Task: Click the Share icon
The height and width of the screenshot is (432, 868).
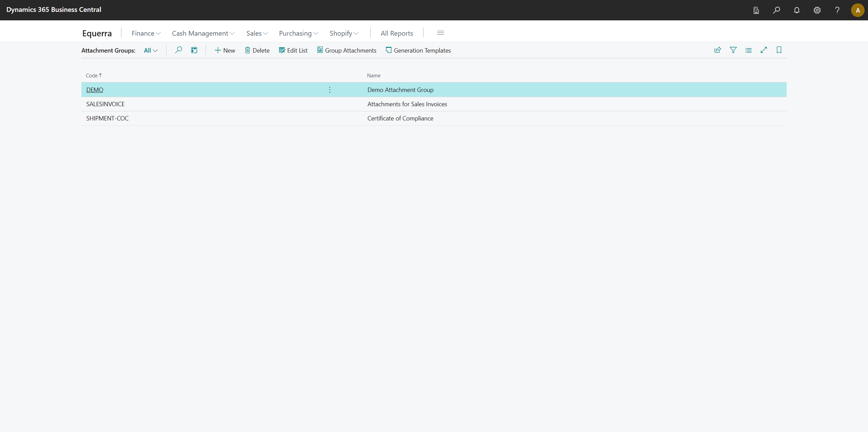Action: click(717, 50)
